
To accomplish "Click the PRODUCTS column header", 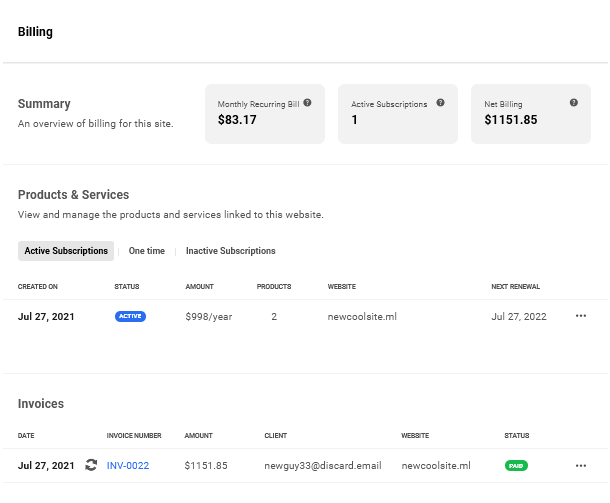I will [x=274, y=287].
